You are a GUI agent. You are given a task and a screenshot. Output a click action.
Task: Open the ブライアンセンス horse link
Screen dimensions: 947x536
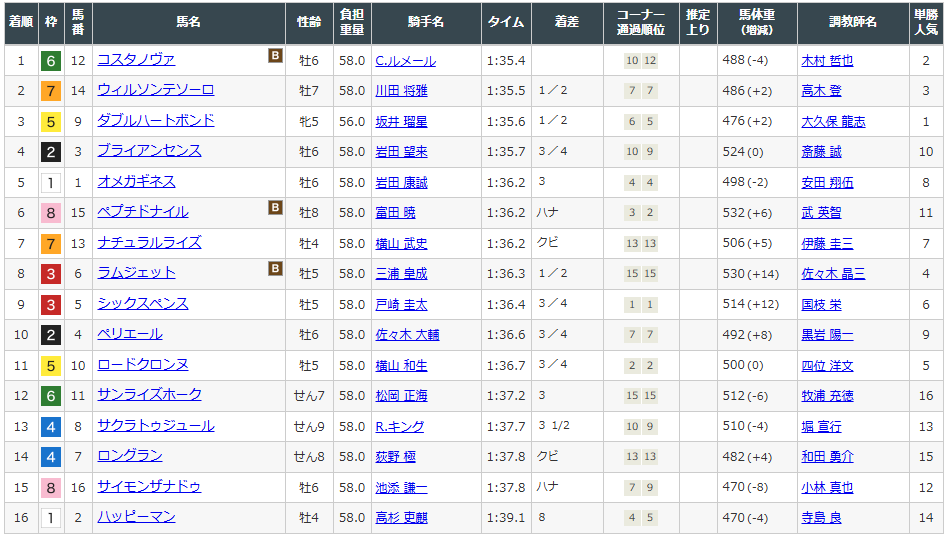tap(149, 151)
